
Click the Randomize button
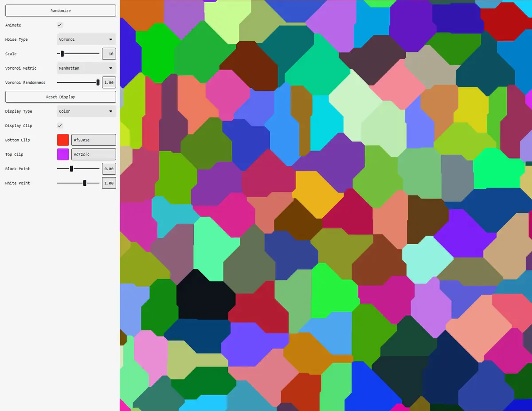(60, 11)
